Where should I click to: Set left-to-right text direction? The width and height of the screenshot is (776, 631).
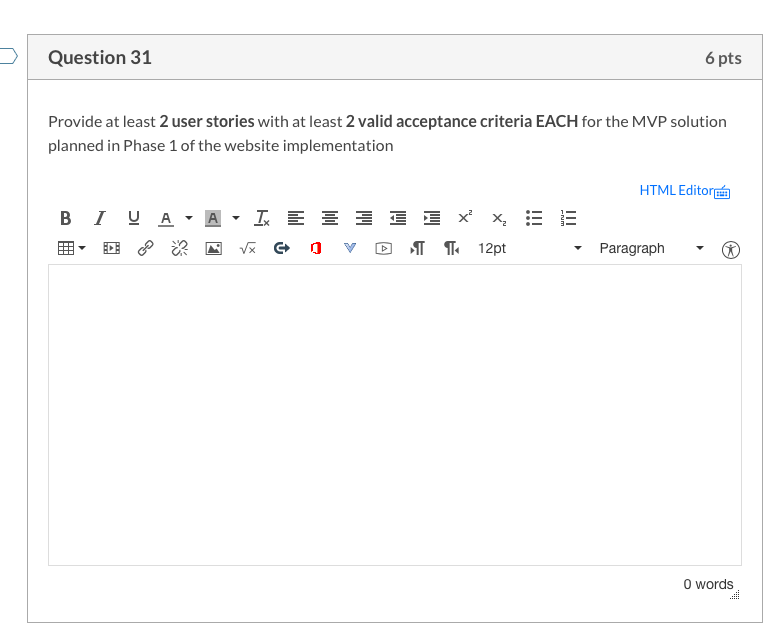click(x=417, y=248)
